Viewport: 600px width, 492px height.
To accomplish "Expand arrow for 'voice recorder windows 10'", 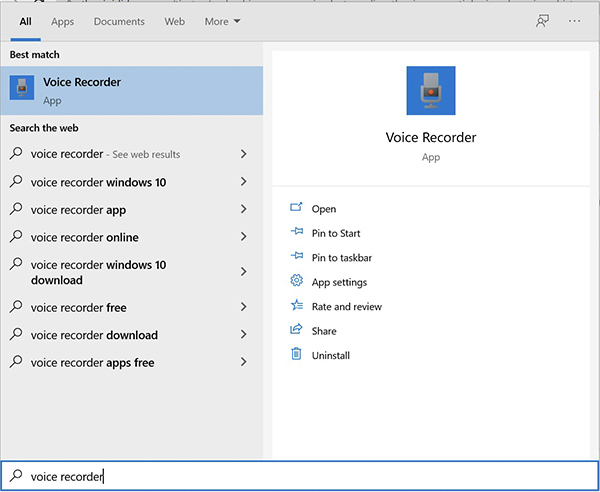I will (243, 181).
